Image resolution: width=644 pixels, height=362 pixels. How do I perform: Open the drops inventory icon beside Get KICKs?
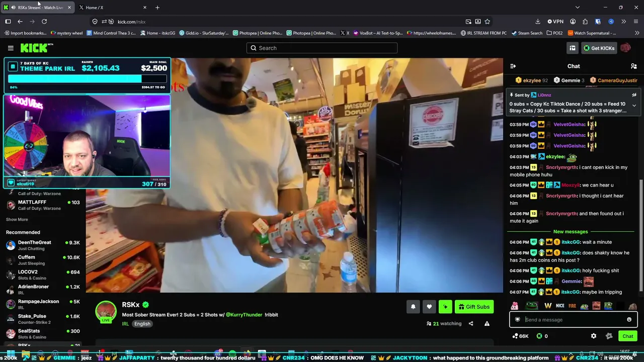pyautogui.click(x=573, y=48)
